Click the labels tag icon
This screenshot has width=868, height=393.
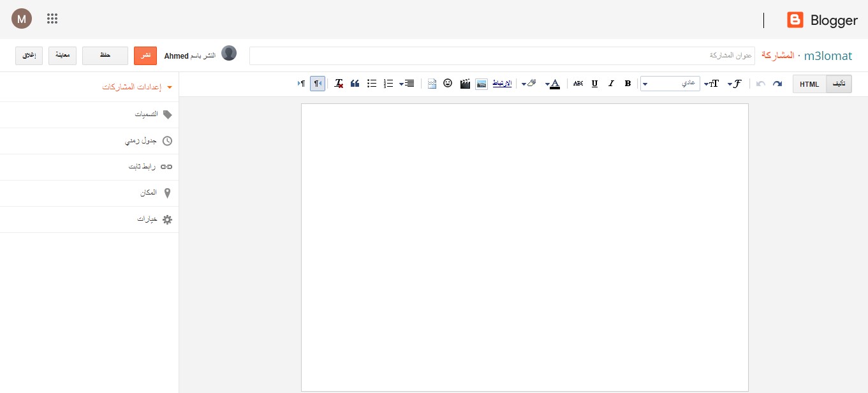167,115
